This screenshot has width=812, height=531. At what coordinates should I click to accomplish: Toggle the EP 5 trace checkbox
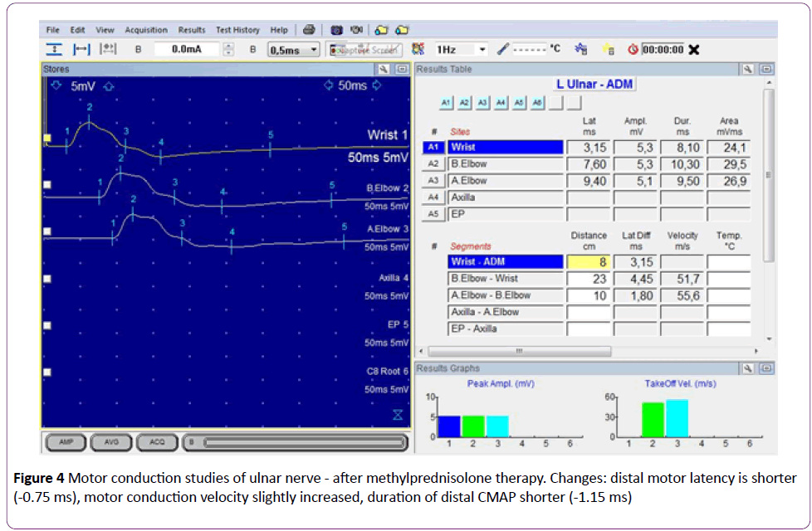[47, 325]
